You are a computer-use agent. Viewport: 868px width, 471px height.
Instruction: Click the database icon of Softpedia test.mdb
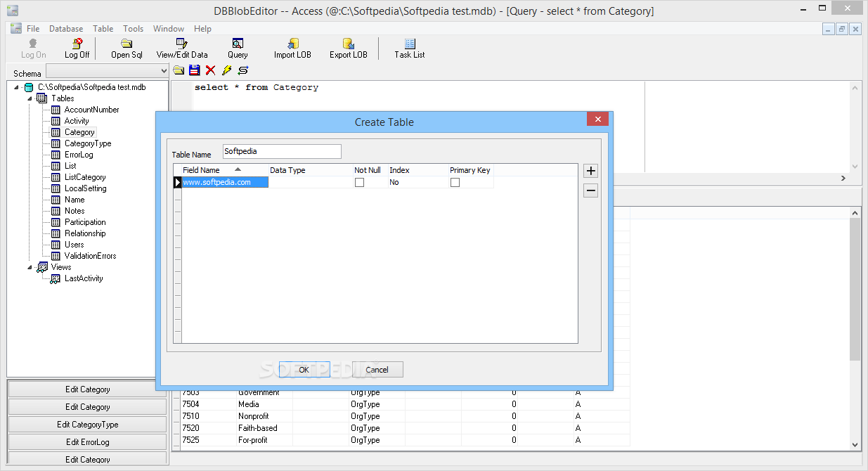pos(28,87)
